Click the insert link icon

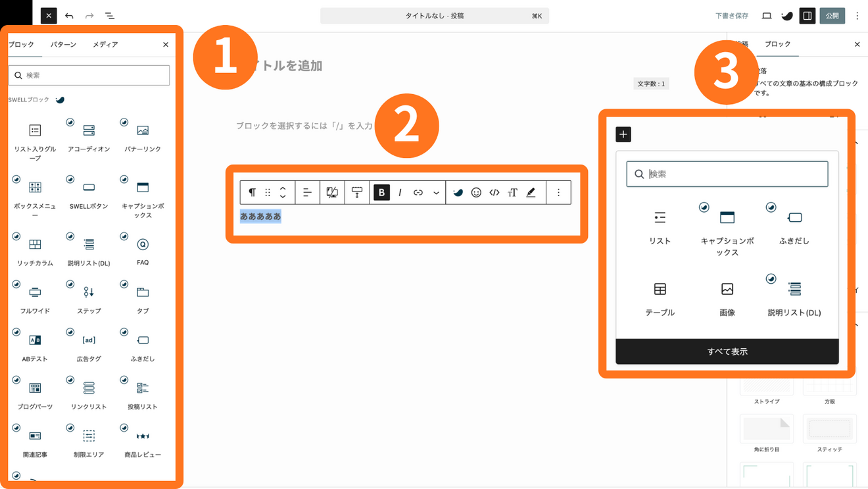click(418, 192)
